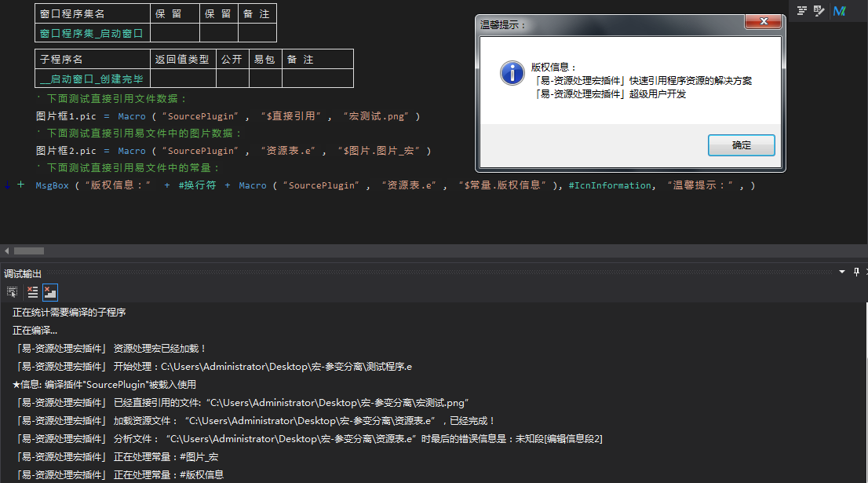Click the #IcnInformation constant
Viewport: 868px width, 483px height.
click(610, 185)
